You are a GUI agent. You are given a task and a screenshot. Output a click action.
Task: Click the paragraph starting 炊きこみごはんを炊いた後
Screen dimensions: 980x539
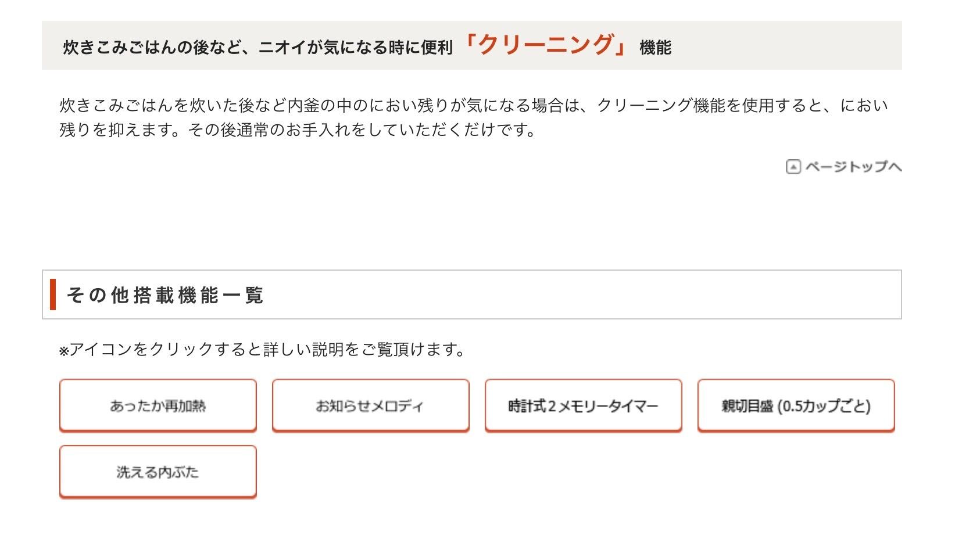coord(474,117)
